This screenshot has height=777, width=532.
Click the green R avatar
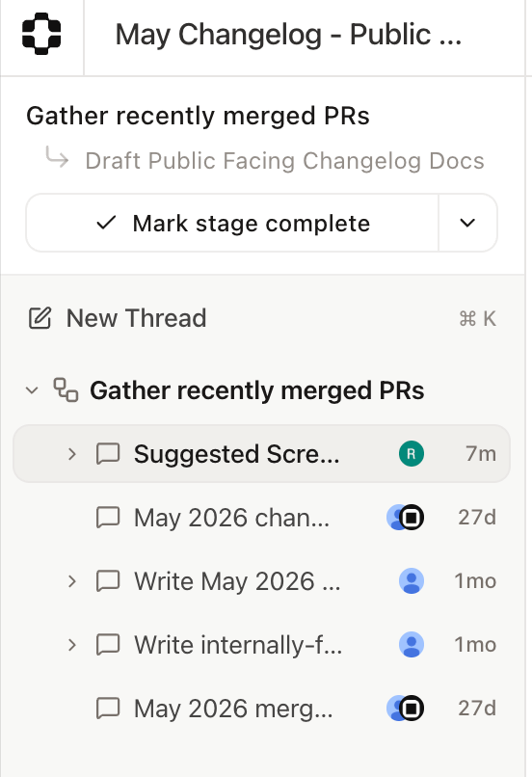tap(412, 453)
